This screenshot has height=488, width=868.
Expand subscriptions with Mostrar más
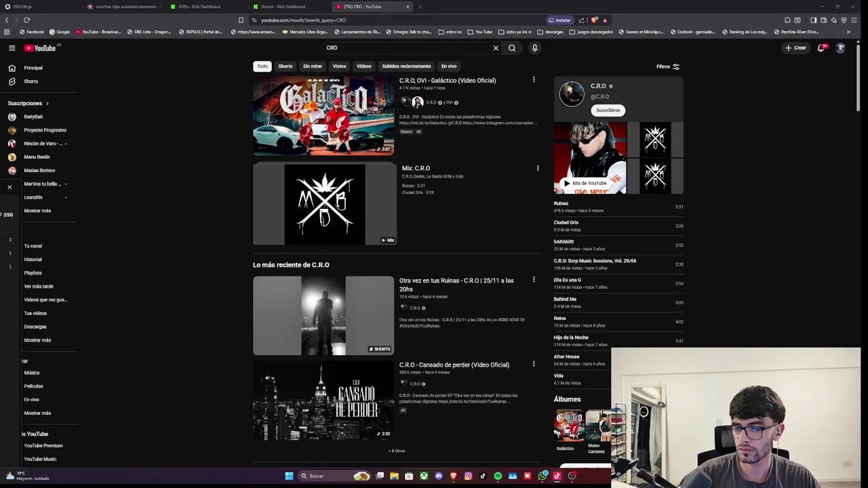(x=37, y=211)
